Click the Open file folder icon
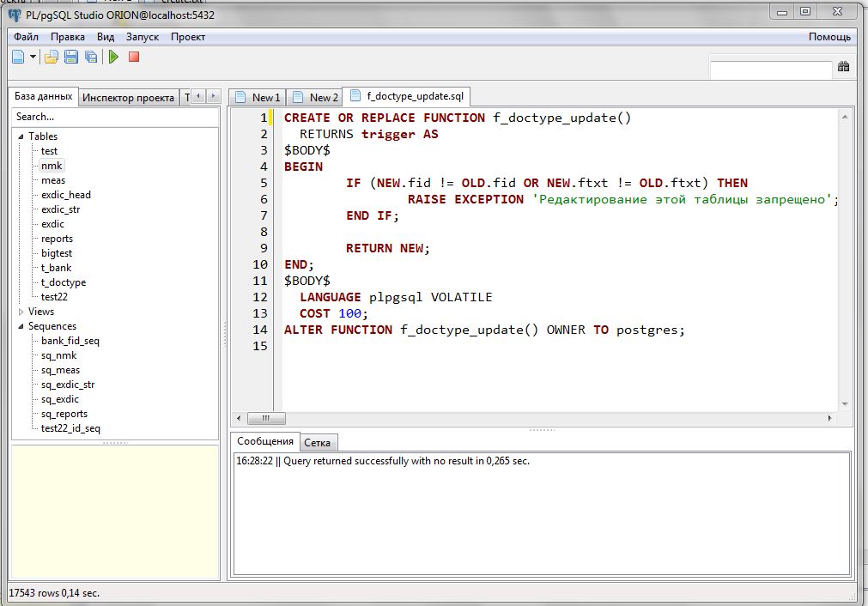This screenshot has width=868, height=606. pyautogui.click(x=52, y=57)
